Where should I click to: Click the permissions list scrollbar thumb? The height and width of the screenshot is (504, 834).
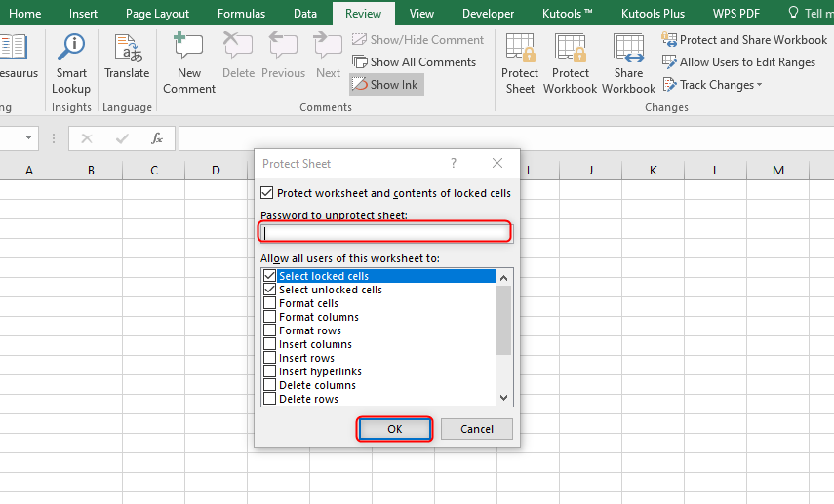[503, 320]
